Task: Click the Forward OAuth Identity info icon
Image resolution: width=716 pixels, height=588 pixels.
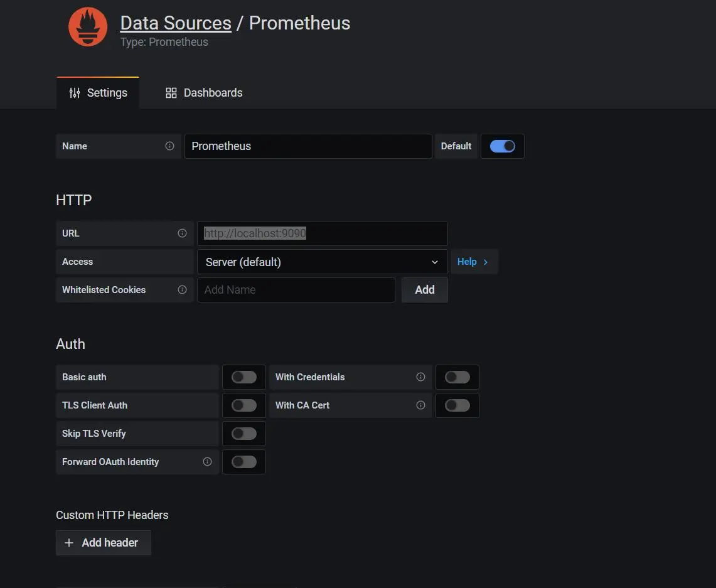Action: 207,462
